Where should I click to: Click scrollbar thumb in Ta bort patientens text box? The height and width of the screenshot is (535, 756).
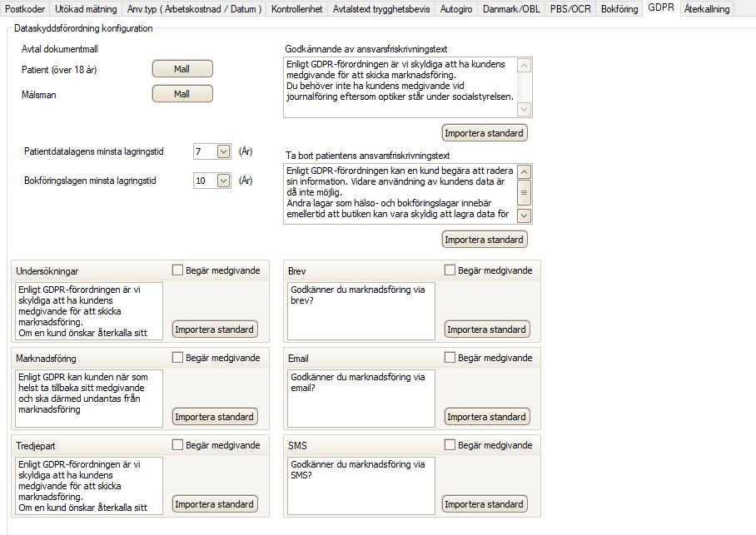(524, 192)
